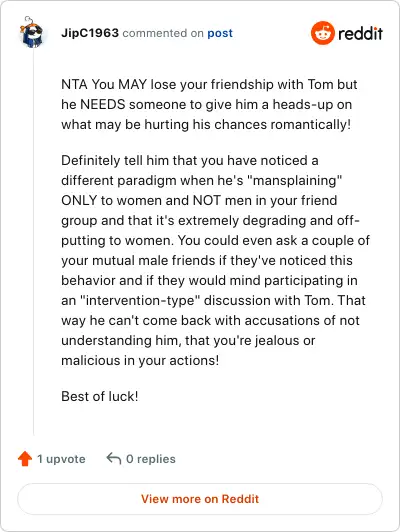Image resolution: width=400 pixels, height=532 pixels.
Task: Click the orange upvote arrow icon
Action: pyautogui.click(x=25, y=459)
